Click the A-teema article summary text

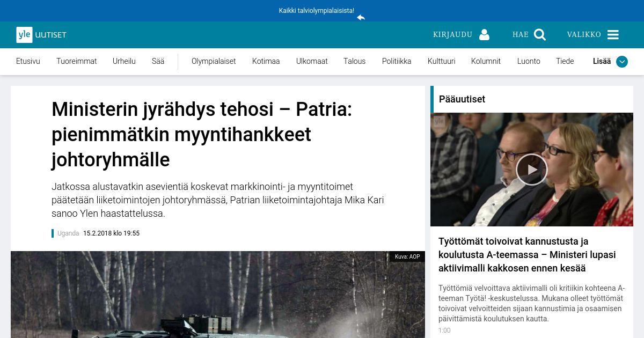(x=531, y=303)
